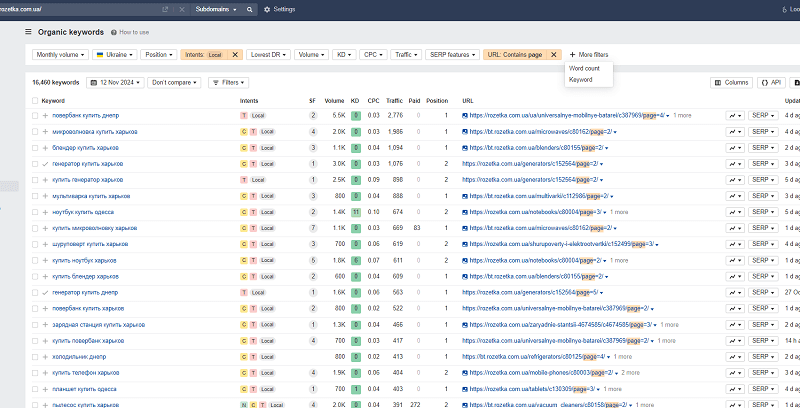
Task: Click plus icon beside холодильник днепр
Action: [x=45, y=357]
